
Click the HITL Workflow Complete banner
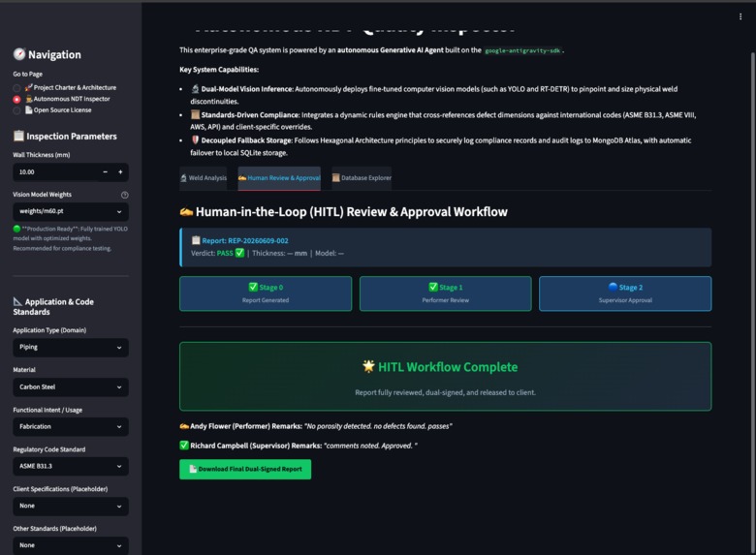[x=446, y=376]
